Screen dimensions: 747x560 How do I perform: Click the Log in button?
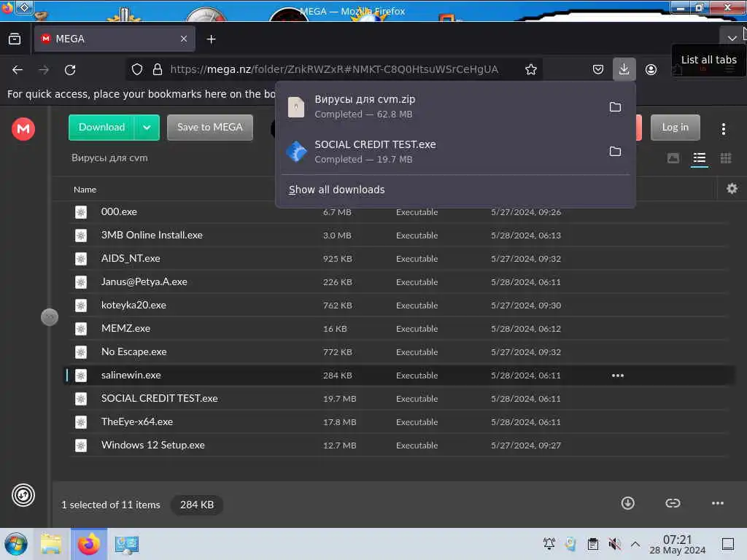click(x=675, y=128)
